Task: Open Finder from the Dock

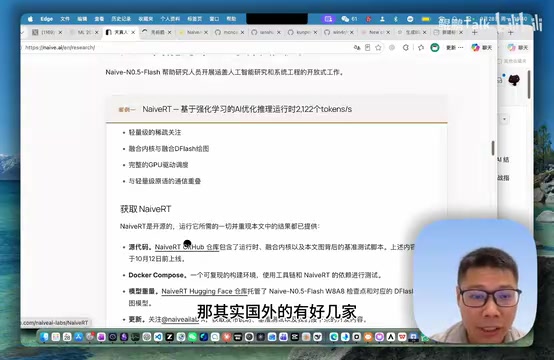Action: [45, 337]
